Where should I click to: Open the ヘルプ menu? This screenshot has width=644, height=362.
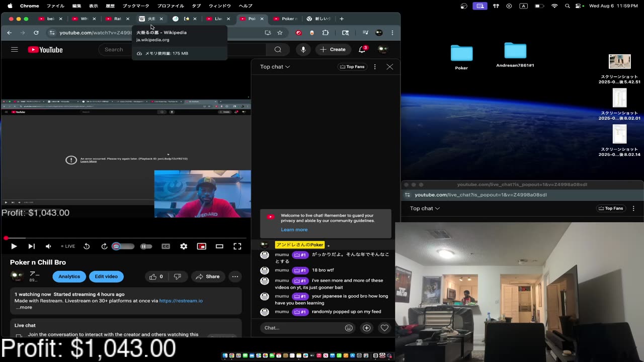pos(246,6)
